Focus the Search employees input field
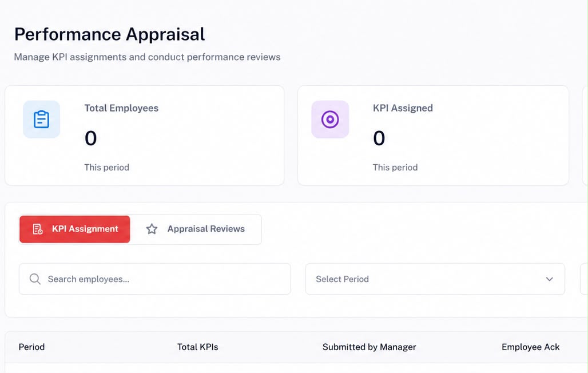Image resolution: width=588 pixels, height=373 pixels. pyautogui.click(x=155, y=279)
